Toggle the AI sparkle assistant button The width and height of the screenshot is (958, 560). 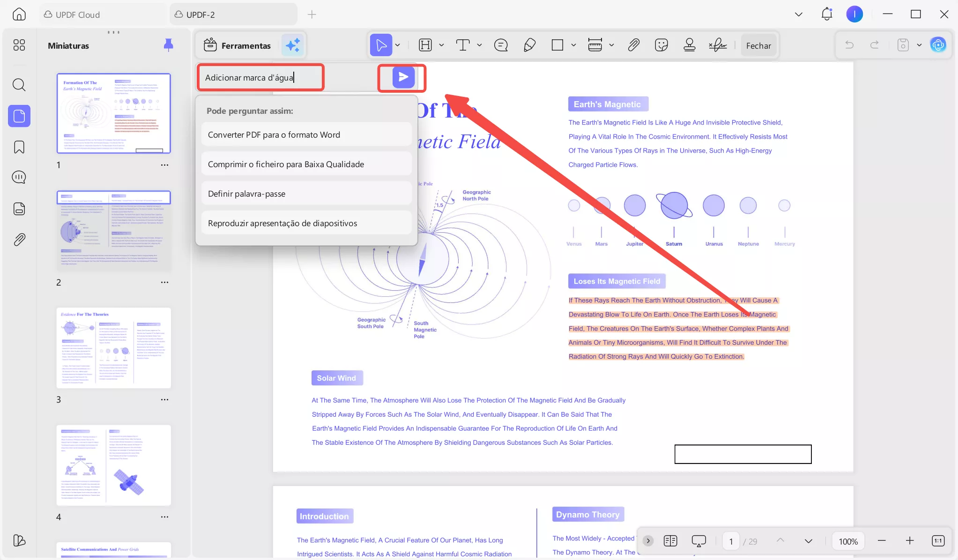(293, 45)
